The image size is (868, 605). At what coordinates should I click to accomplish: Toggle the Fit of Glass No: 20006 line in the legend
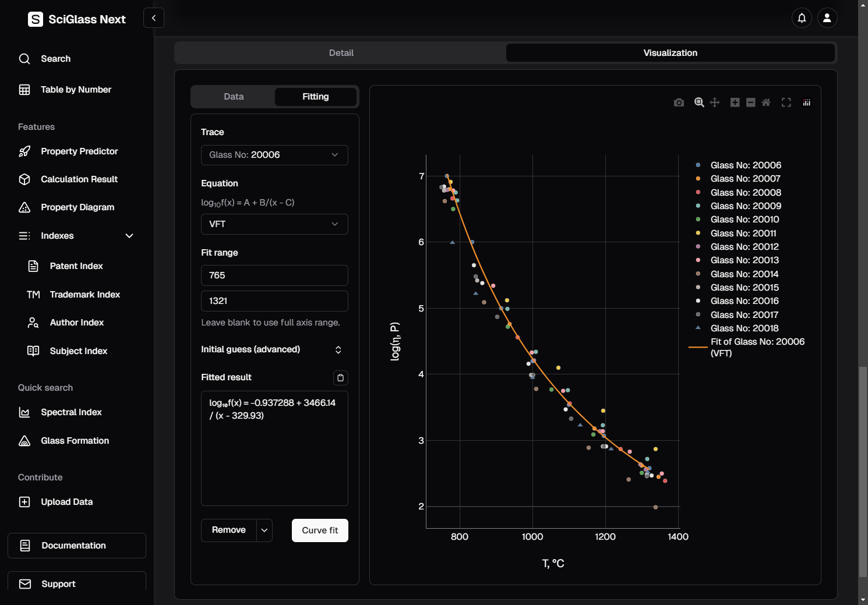[757, 347]
